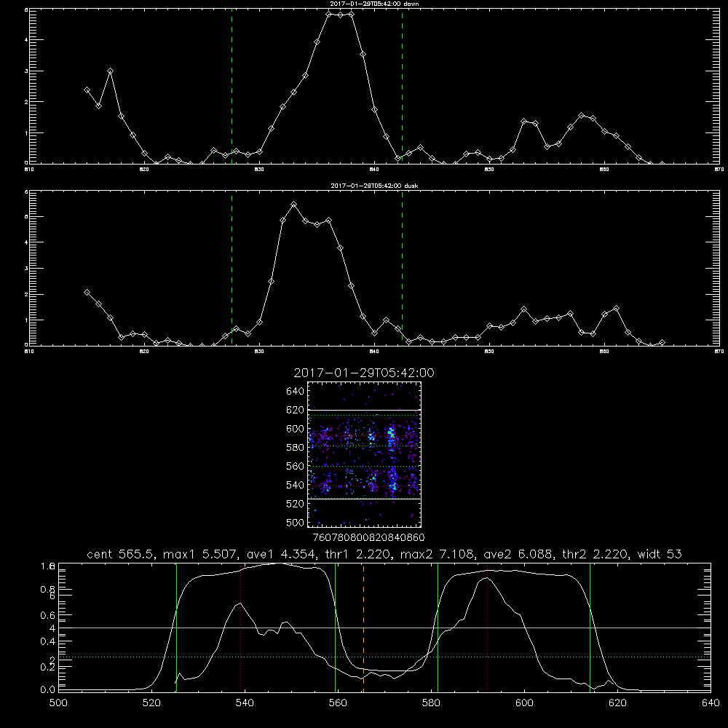
Task: Click the dotted blue threshold line in bottom plot
Action: pyautogui.click(x=384, y=657)
